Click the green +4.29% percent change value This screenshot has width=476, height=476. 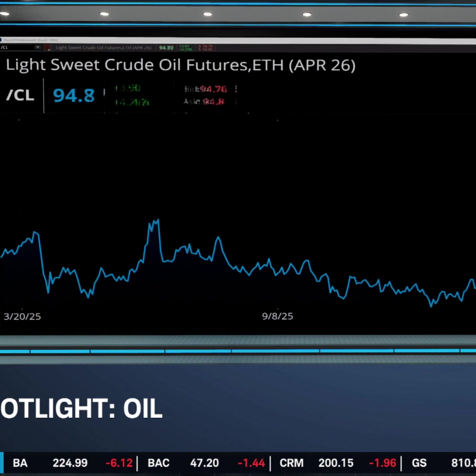pyautogui.click(x=132, y=102)
